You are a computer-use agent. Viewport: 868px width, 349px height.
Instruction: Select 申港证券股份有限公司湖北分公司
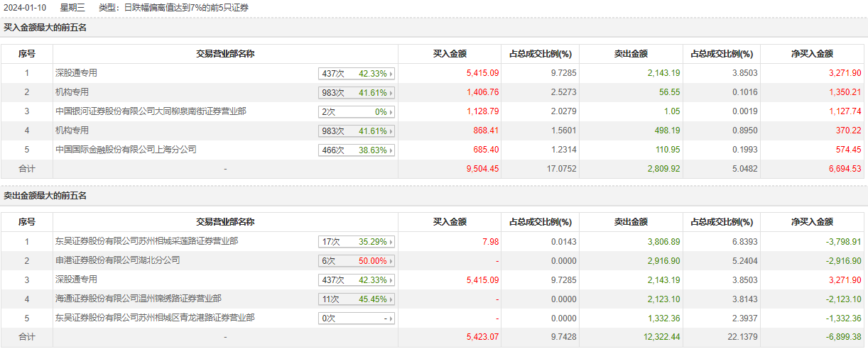[117, 260]
